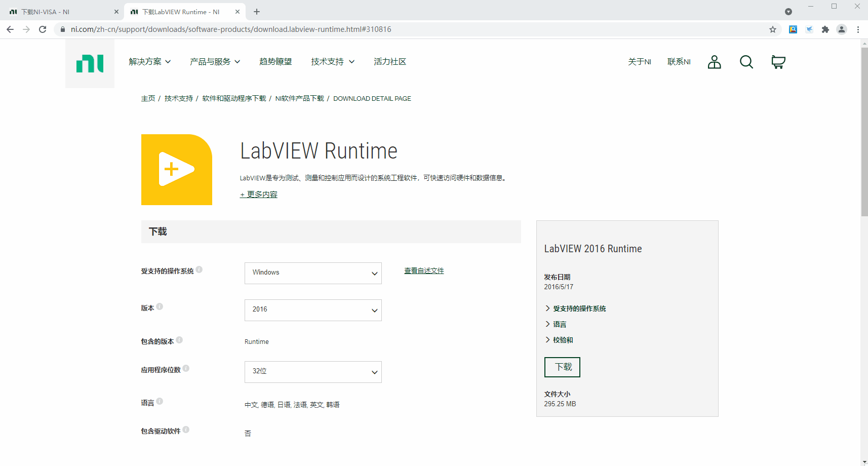
Task: Open the tab search dropdown circle icon
Action: pos(788,12)
